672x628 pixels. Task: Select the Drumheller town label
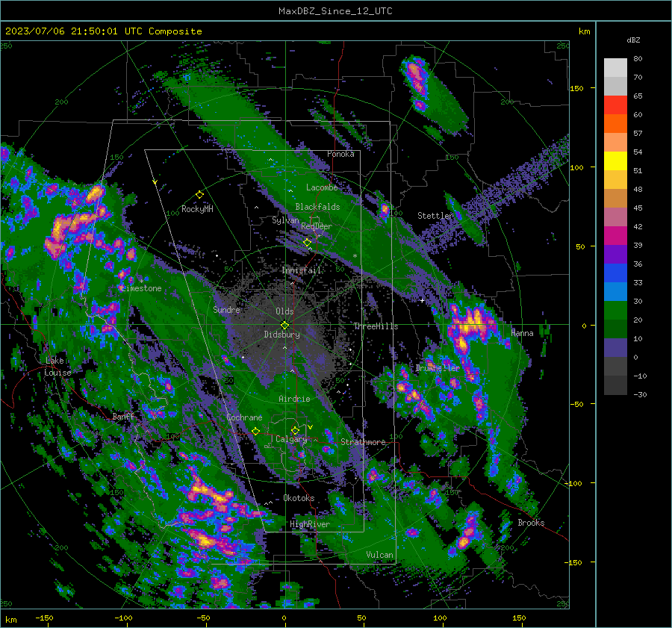(x=437, y=368)
